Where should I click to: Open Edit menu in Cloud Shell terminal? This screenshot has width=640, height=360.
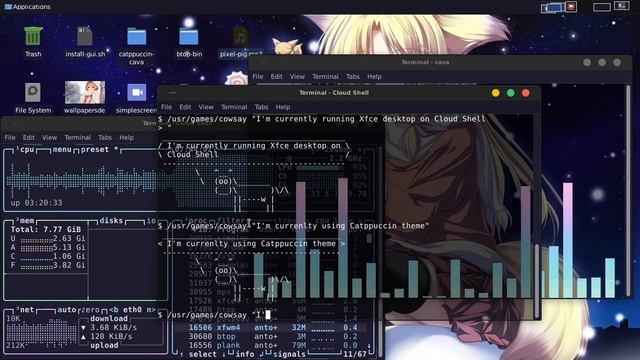(x=185, y=107)
